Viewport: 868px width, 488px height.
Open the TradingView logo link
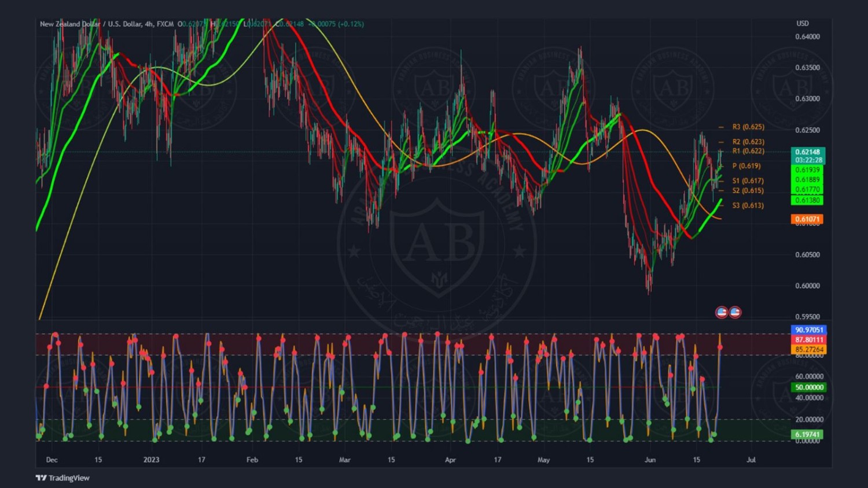(62, 478)
